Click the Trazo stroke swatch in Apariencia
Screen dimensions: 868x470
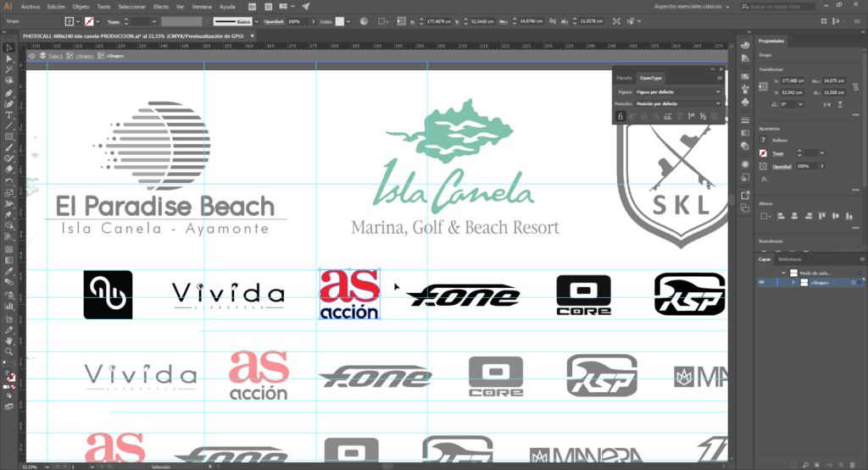pos(763,153)
